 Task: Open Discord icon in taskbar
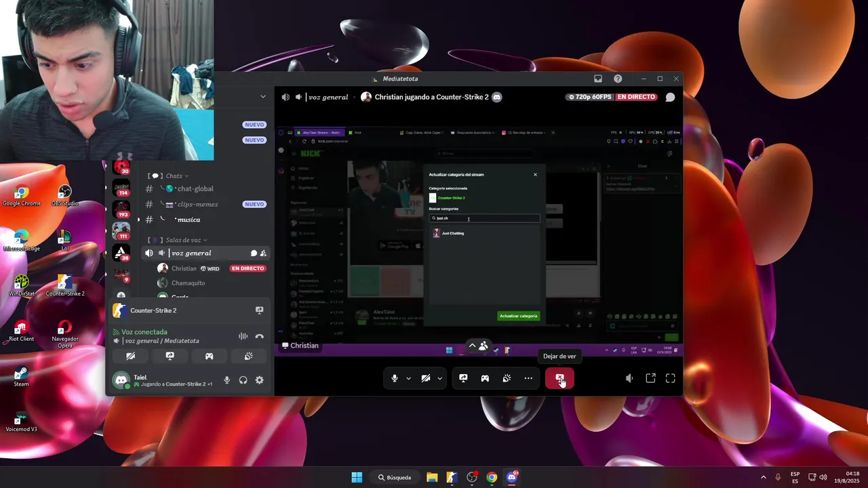tap(512, 477)
